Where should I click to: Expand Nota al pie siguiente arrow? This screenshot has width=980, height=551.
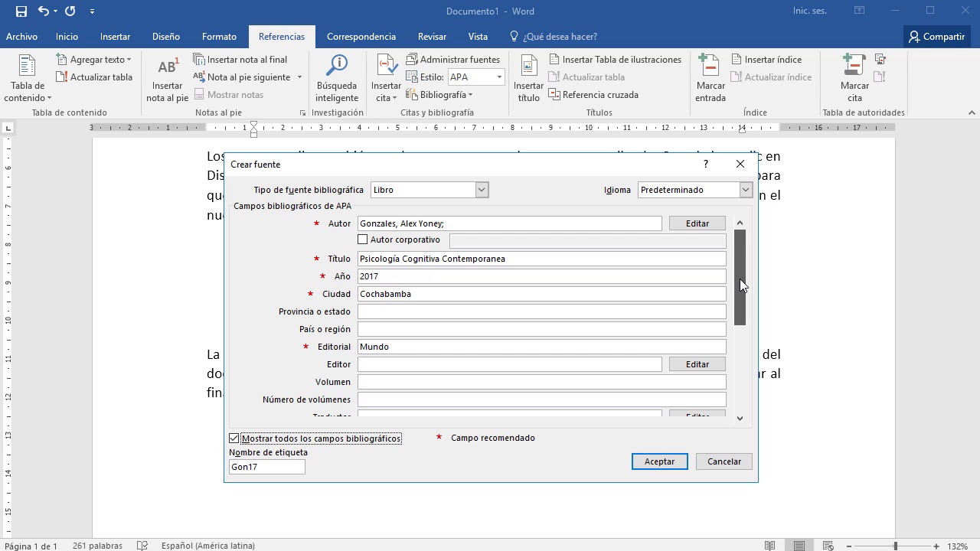point(299,77)
